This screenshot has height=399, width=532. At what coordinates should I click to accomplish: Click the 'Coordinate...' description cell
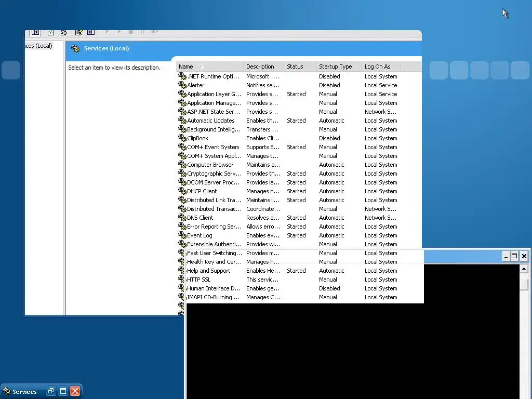coord(263,209)
